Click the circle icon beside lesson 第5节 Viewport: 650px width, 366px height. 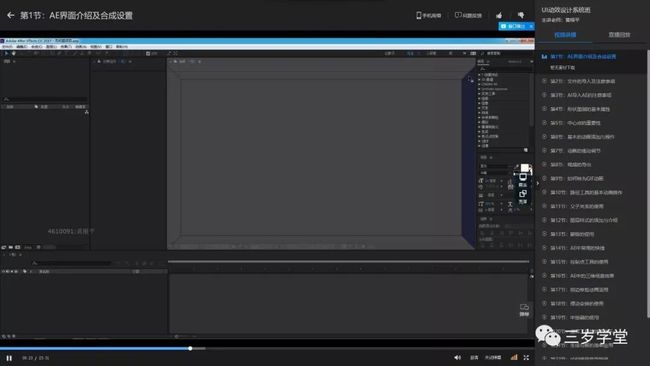coord(544,123)
